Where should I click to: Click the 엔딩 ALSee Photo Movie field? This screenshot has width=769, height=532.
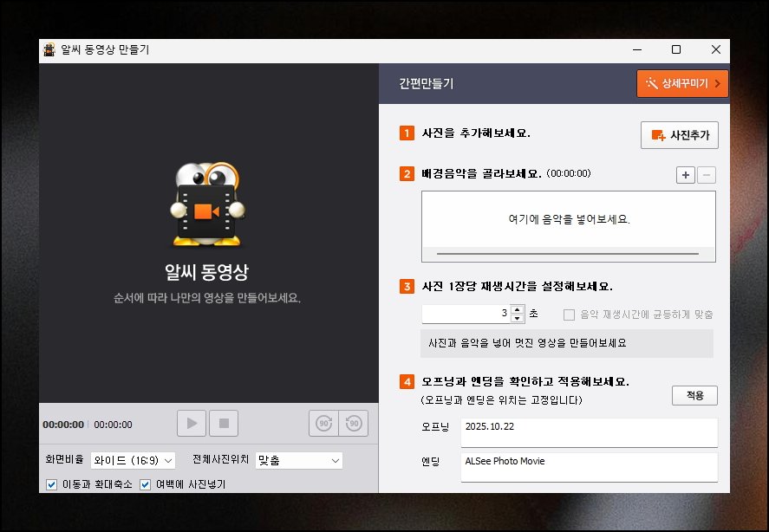pyautogui.click(x=589, y=467)
